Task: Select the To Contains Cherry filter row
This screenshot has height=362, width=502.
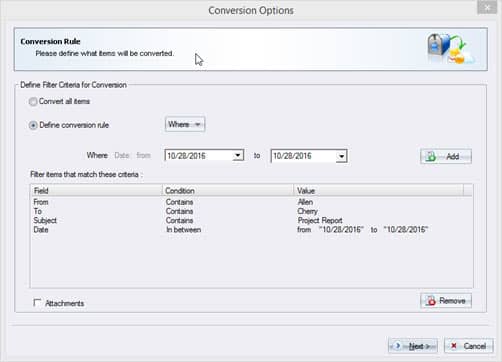Action: pyautogui.click(x=251, y=211)
